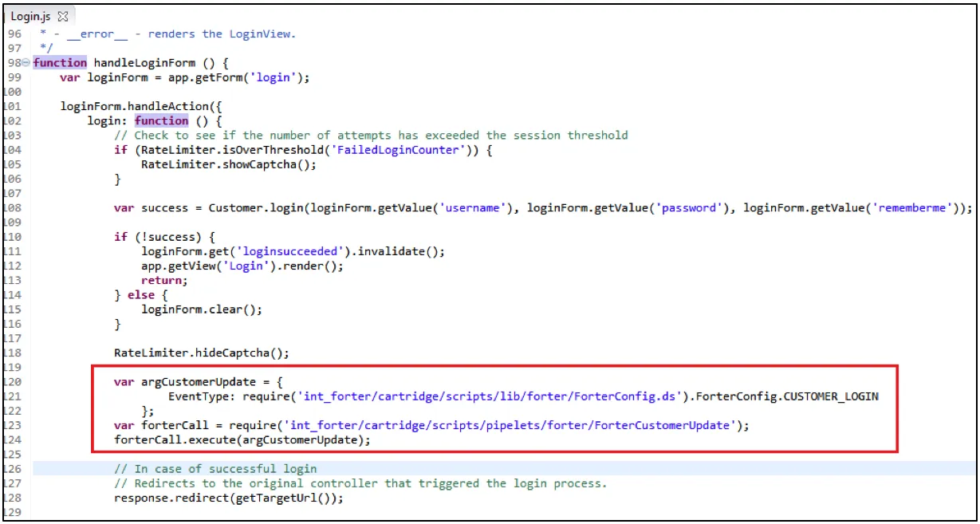Click the 'if (!success)' condition
Screen dimensions: 980x524
[x=164, y=237]
